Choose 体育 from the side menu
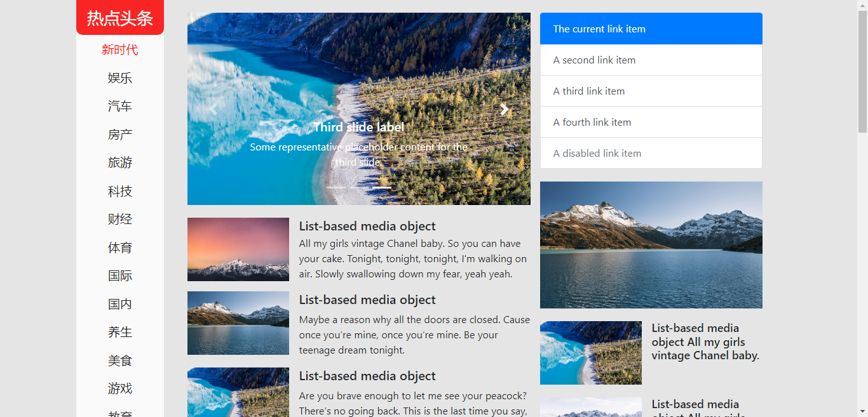The image size is (868, 417). tap(120, 248)
